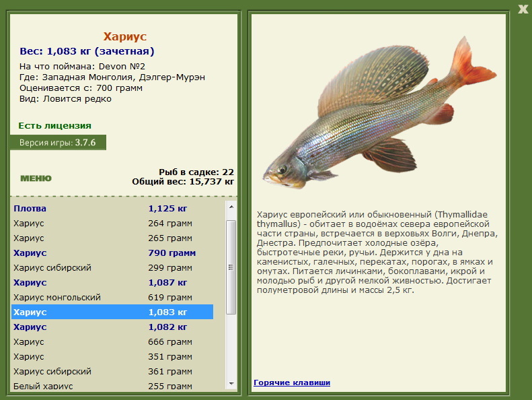Select the highlighted Хариус 1,083 кг row
The width and height of the screenshot is (532, 400).
(x=112, y=312)
